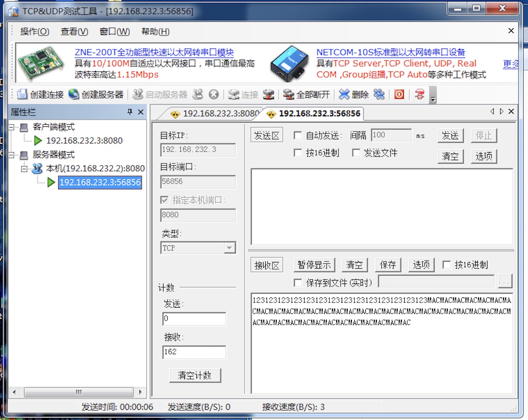Toggle 发送文件 checkbox

[x=356, y=153]
